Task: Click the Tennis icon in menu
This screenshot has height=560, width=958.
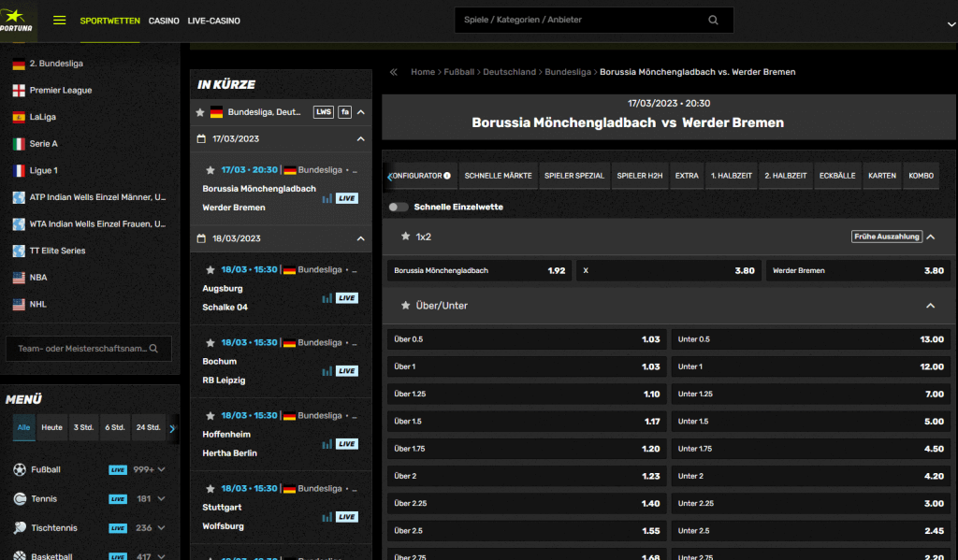Action: [x=20, y=499]
